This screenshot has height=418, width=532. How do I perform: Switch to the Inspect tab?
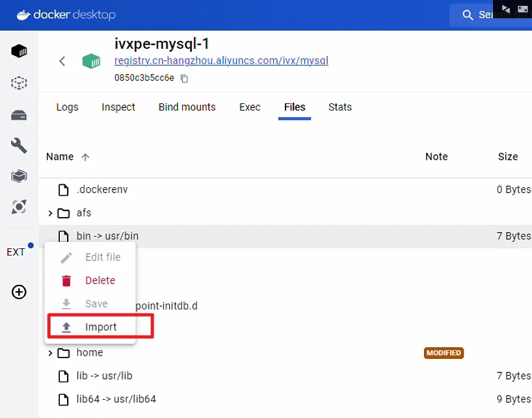(x=118, y=107)
